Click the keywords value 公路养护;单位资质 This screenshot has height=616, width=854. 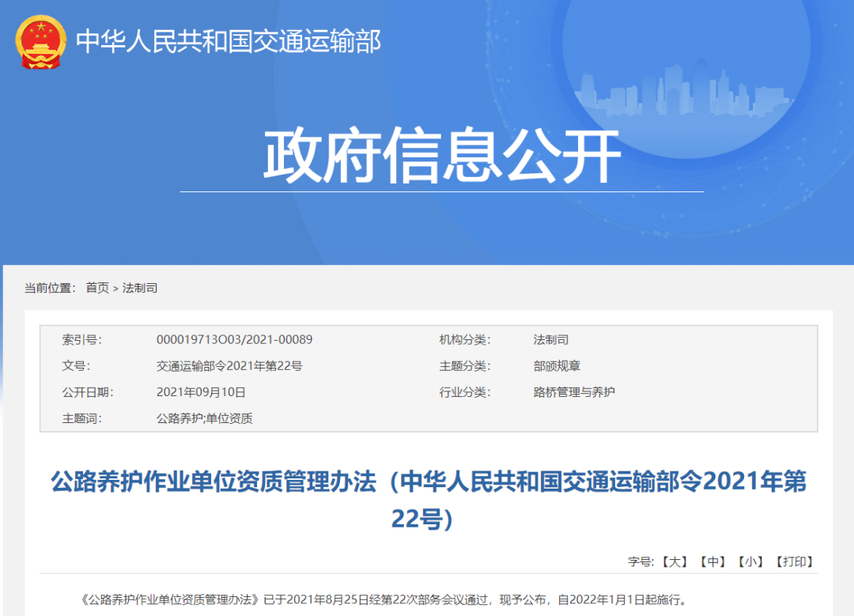tap(204, 418)
